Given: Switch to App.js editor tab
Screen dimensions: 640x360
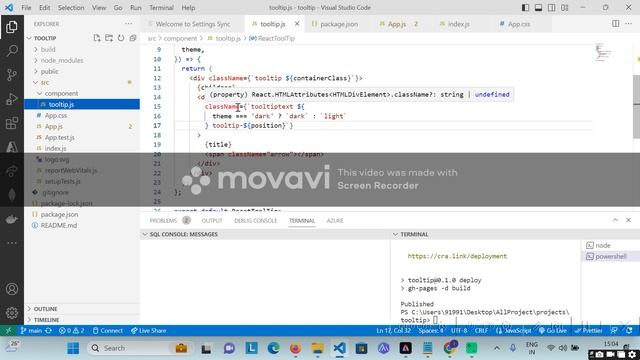Looking at the screenshot, I should (397, 24).
